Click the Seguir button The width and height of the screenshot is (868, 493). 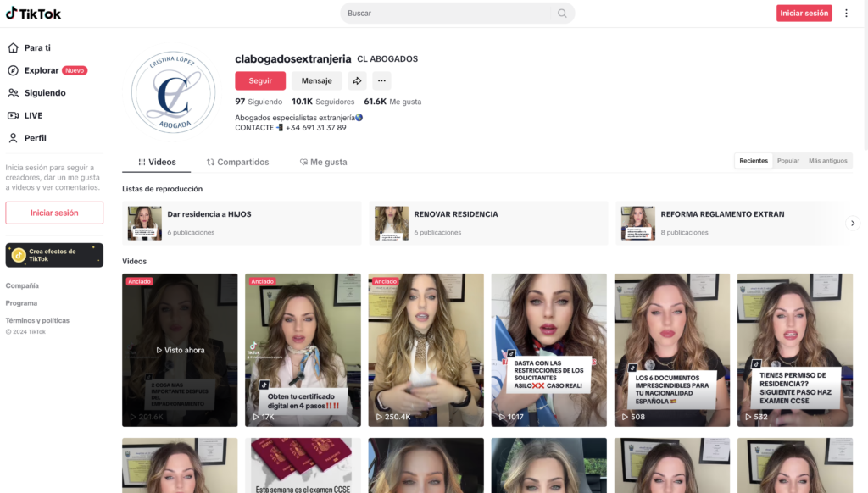260,80
